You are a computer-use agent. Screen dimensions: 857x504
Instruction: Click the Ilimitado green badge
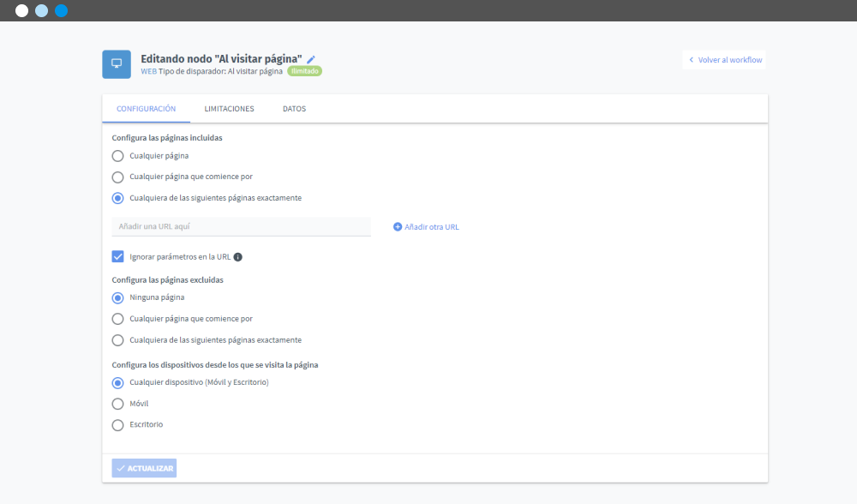coord(304,72)
